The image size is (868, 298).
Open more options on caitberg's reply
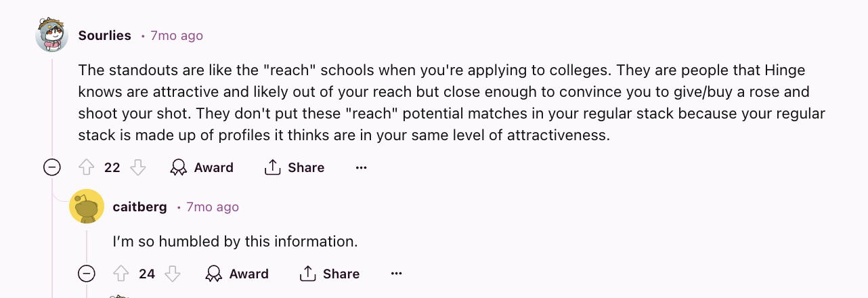397,274
